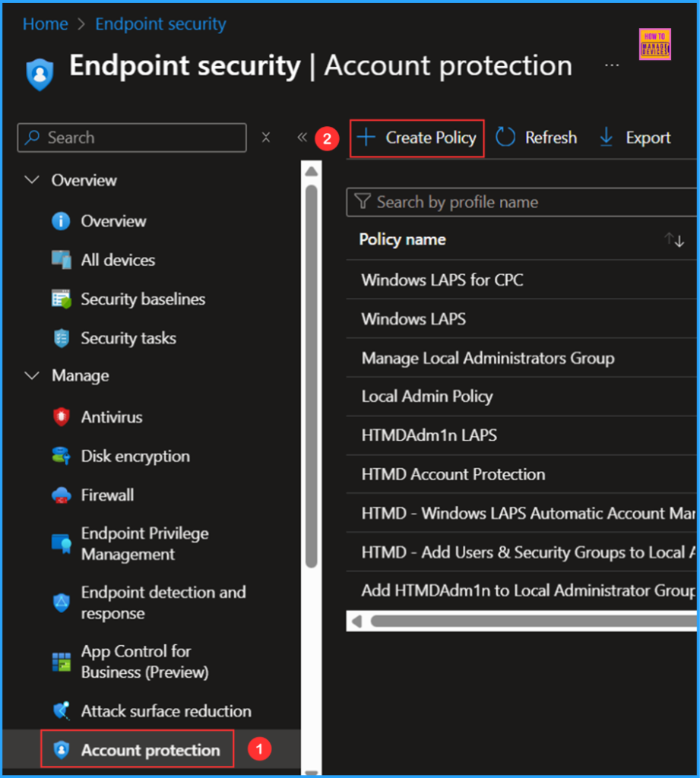The height and width of the screenshot is (778, 700).
Task: Click the sidebar Search input field
Action: [132, 138]
